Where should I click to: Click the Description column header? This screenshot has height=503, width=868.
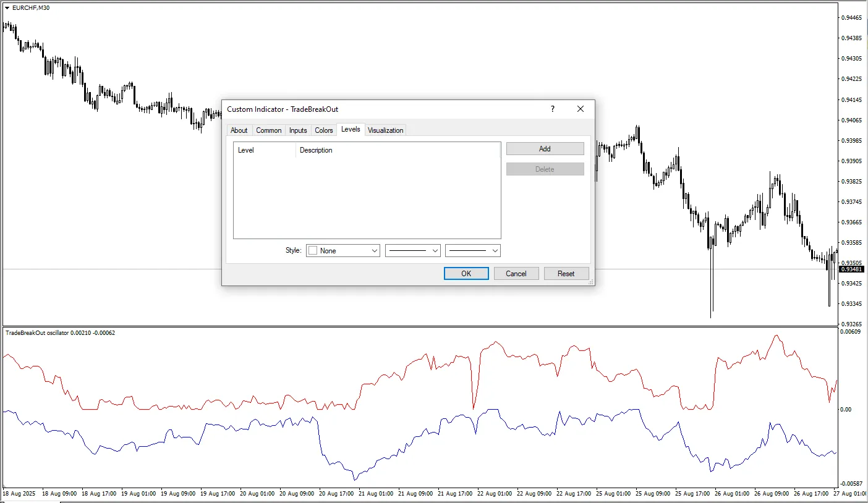point(396,150)
